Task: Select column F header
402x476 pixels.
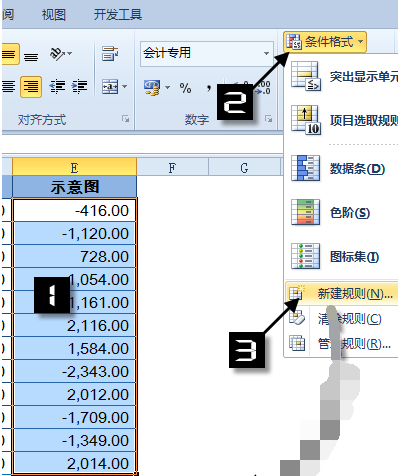Action: [172, 167]
